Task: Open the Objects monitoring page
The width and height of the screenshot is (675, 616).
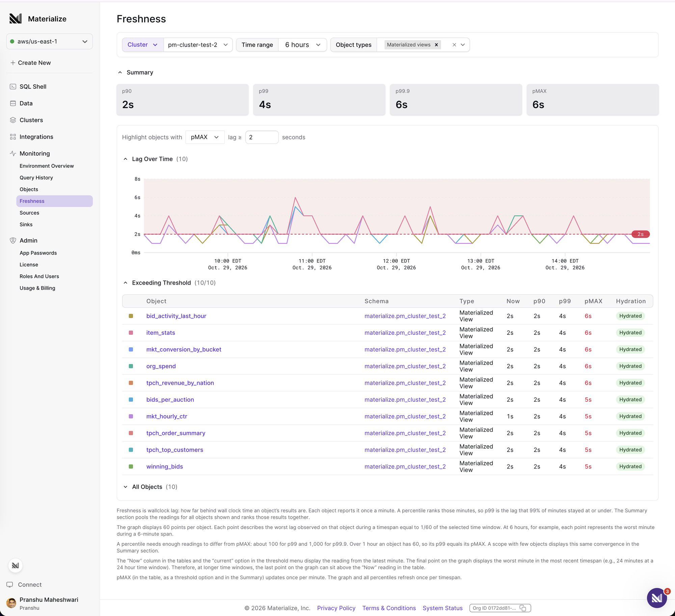Action: point(29,189)
